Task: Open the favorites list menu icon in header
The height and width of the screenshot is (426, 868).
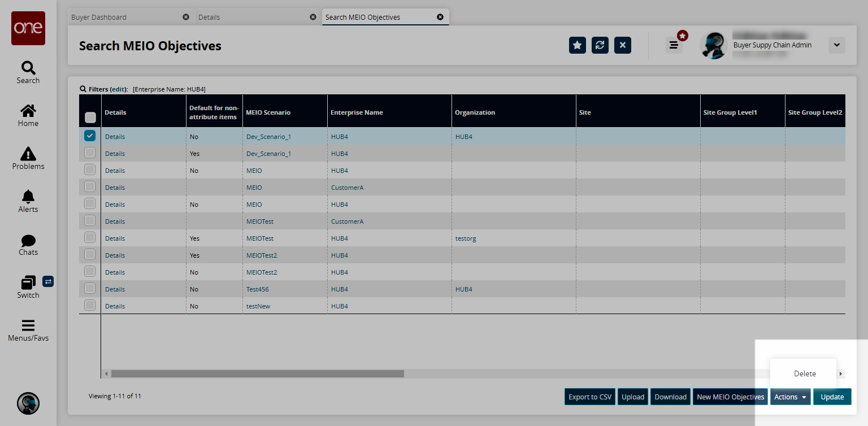Action: [x=674, y=45]
